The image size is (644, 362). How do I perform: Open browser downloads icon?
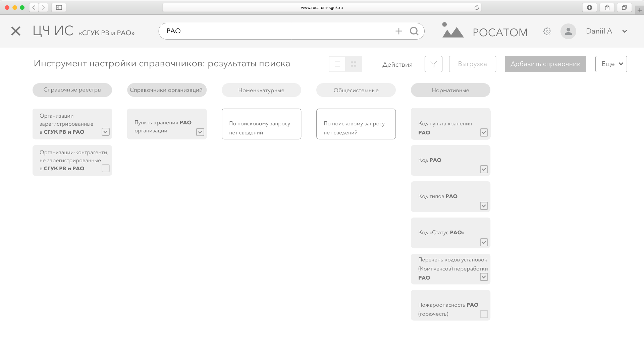point(589,7)
